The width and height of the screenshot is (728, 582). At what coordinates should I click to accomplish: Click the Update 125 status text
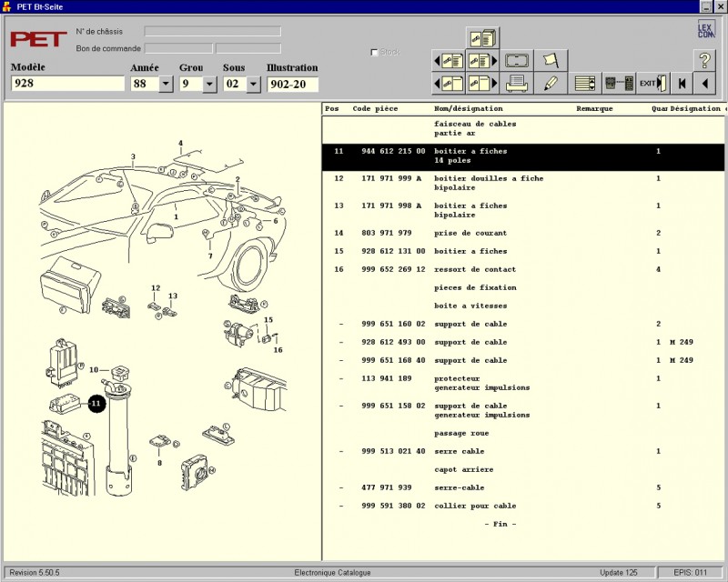tap(619, 573)
